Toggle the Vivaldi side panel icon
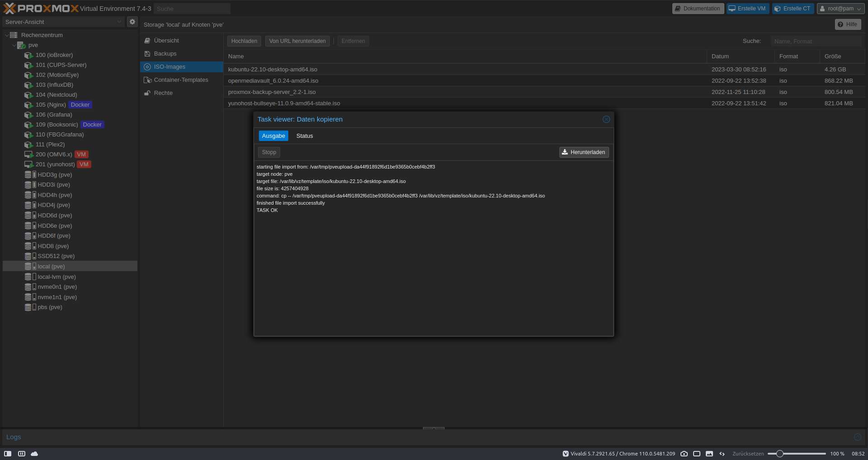This screenshot has width=868, height=460. (x=8, y=454)
